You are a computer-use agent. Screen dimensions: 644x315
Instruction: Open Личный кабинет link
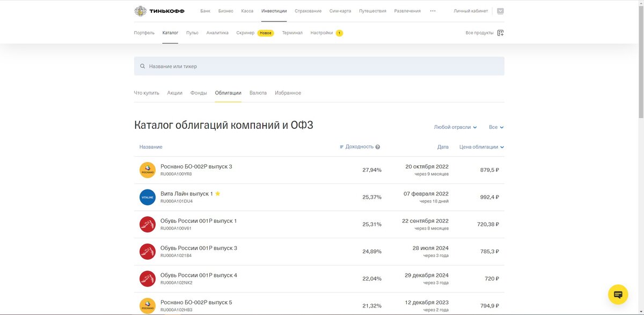point(471,11)
